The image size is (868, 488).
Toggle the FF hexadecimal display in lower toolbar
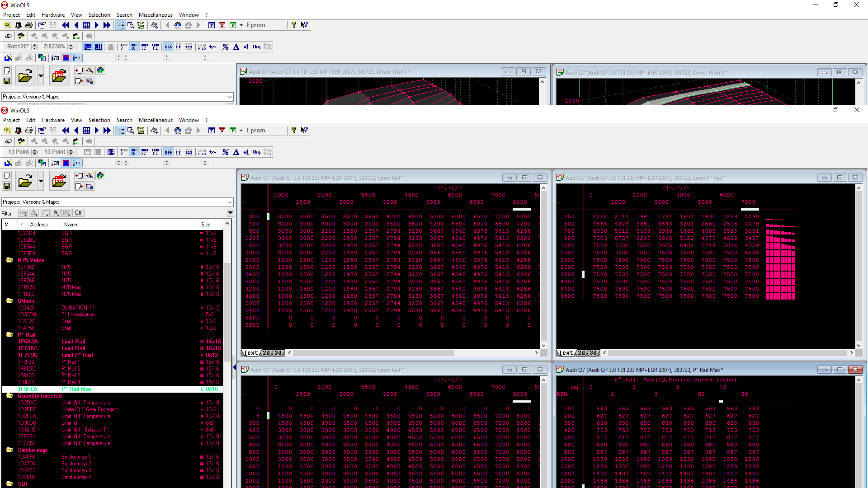coord(179,152)
